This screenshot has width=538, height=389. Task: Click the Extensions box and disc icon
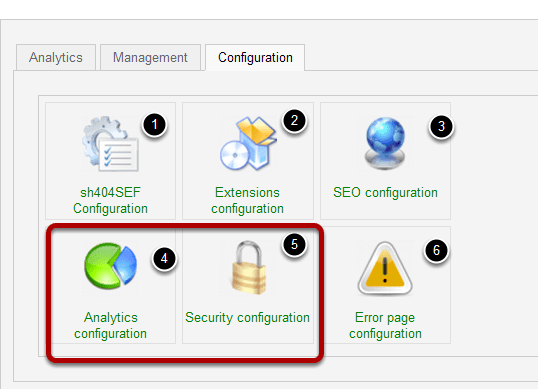tap(248, 144)
